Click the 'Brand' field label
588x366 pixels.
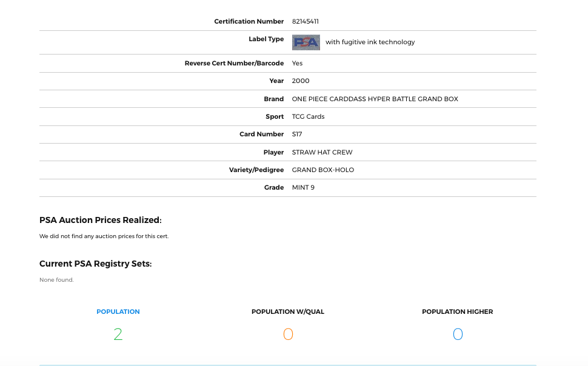274,99
